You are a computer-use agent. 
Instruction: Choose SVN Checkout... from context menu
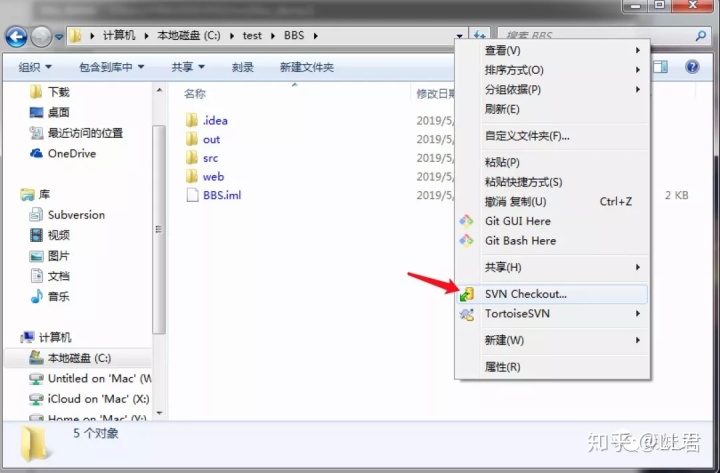coord(552,294)
